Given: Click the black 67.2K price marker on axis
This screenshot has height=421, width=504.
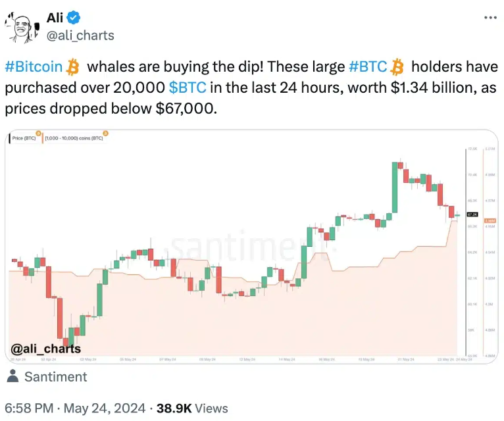Looking at the screenshot, I should point(472,214).
